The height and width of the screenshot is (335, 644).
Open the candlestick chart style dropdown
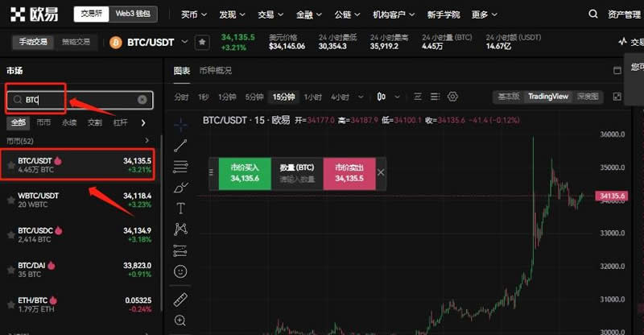click(382, 97)
